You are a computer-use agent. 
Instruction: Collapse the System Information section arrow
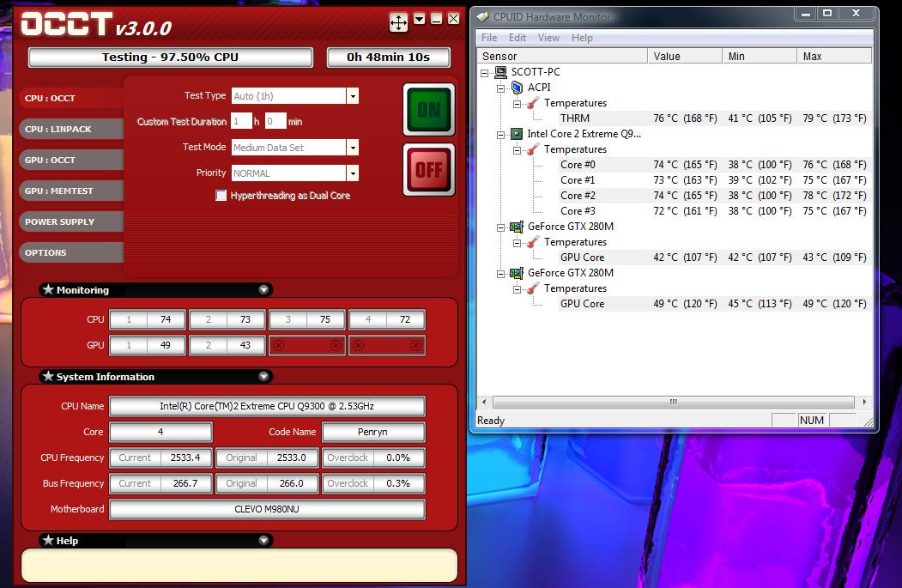263,376
